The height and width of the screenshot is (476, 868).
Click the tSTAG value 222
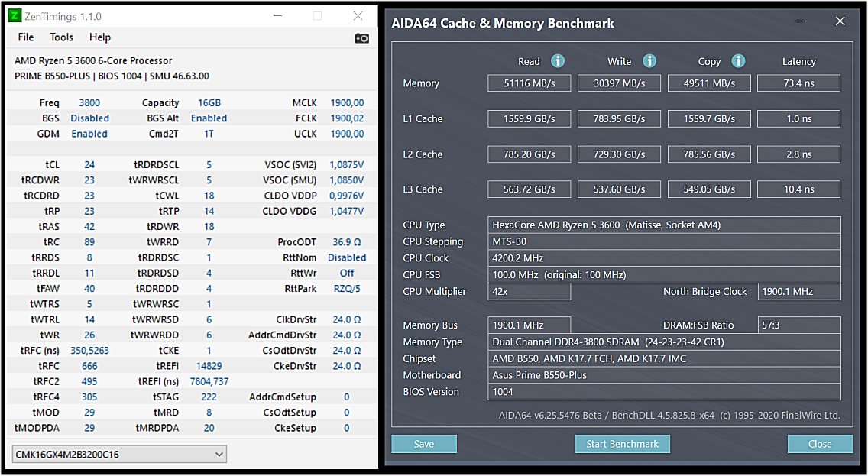click(x=209, y=397)
